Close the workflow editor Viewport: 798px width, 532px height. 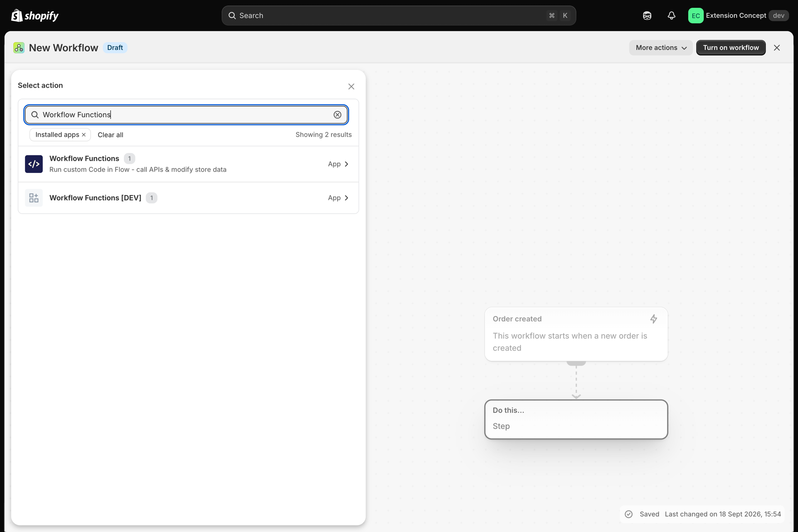[777, 48]
